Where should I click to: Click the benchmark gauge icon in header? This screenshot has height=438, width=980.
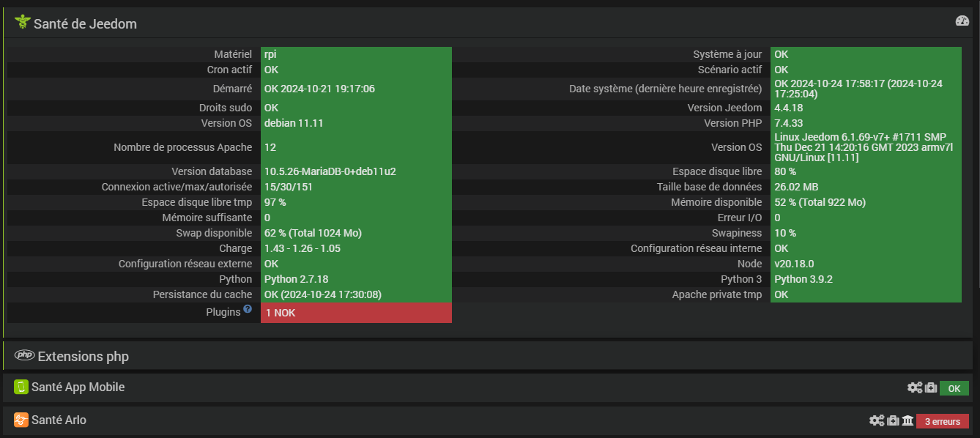coord(962,21)
